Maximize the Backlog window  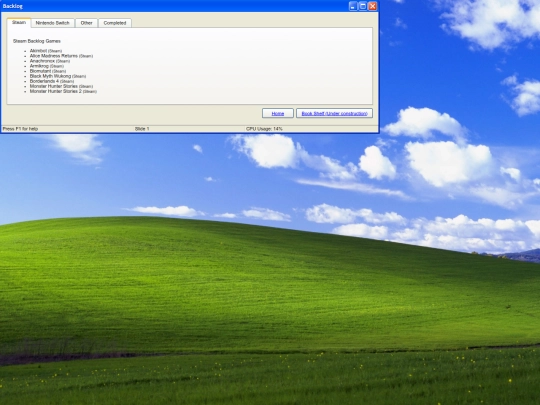coord(363,6)
